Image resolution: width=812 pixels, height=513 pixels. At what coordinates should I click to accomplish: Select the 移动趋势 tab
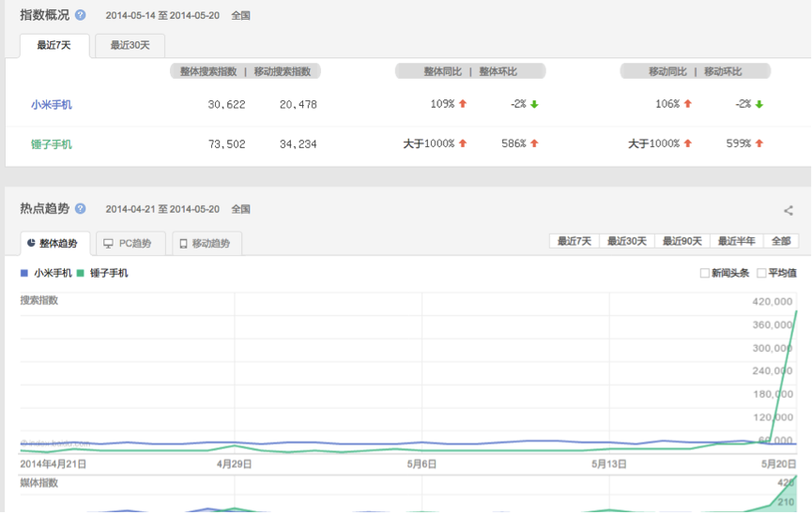207,243
